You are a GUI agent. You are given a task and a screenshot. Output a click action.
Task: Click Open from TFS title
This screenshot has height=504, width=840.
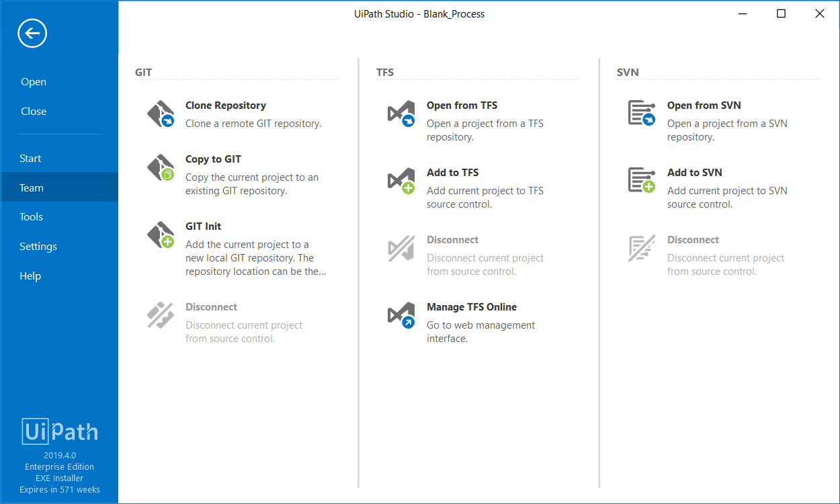462,106
